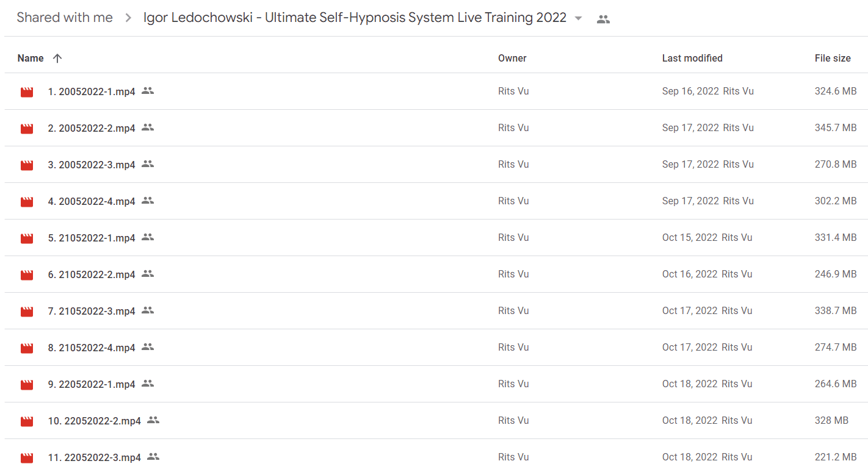
Task: Click the 246.9 MB file size
Action: click(836, 274)
